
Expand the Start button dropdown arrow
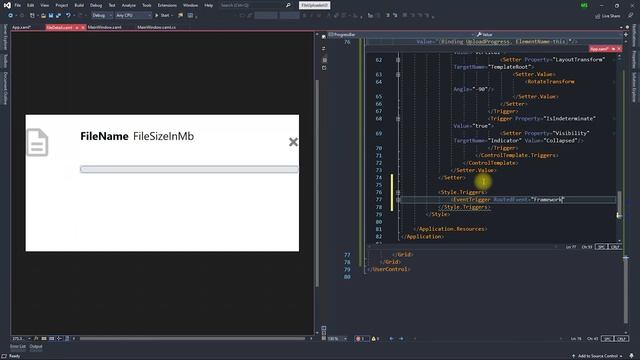point(172,16)
